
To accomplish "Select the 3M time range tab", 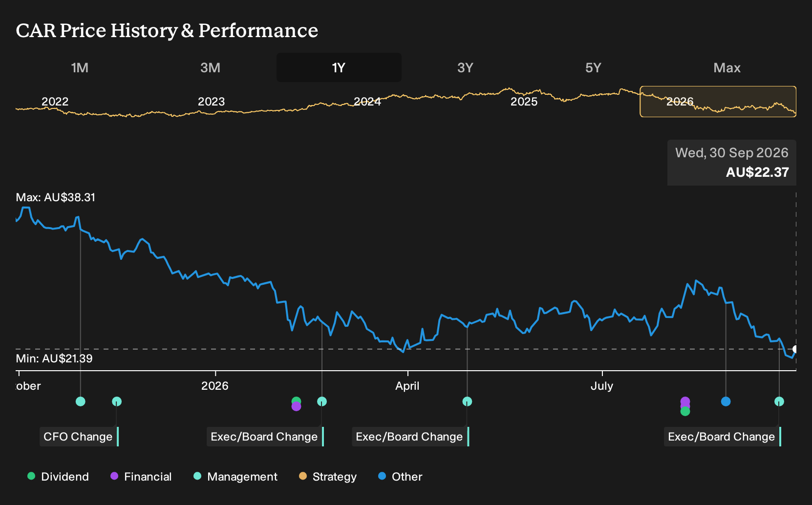I will 210,67.
